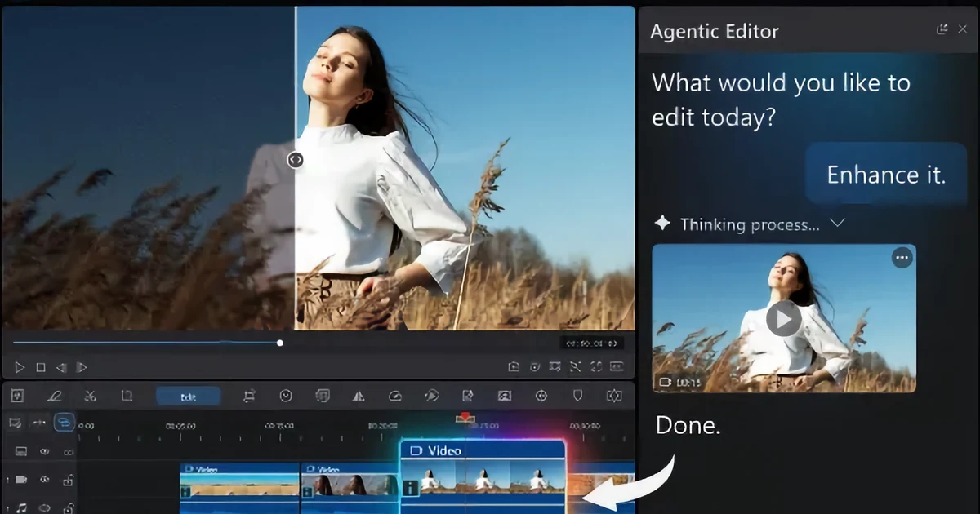Click the preview timecode display
Screen dimensions: 980x514
[591, 343]
